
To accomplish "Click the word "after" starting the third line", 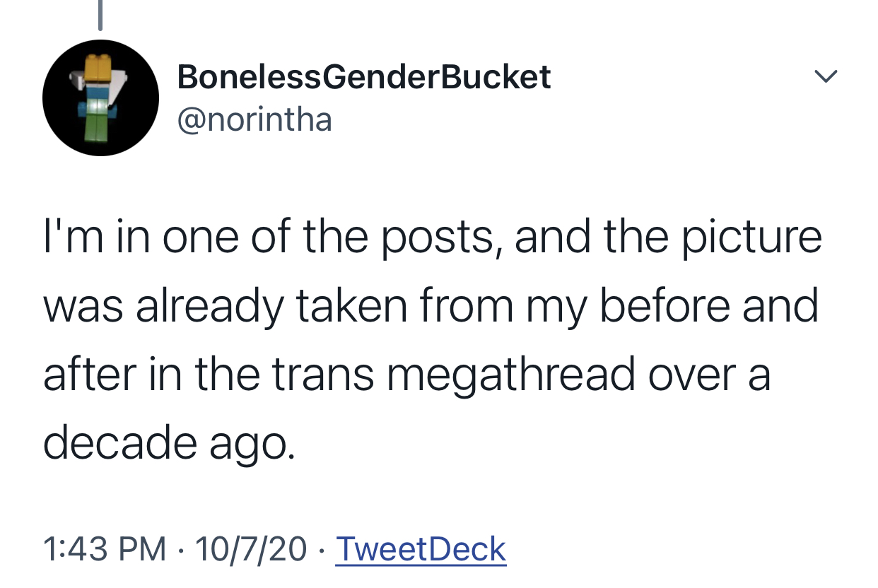I will pos(90,374).
